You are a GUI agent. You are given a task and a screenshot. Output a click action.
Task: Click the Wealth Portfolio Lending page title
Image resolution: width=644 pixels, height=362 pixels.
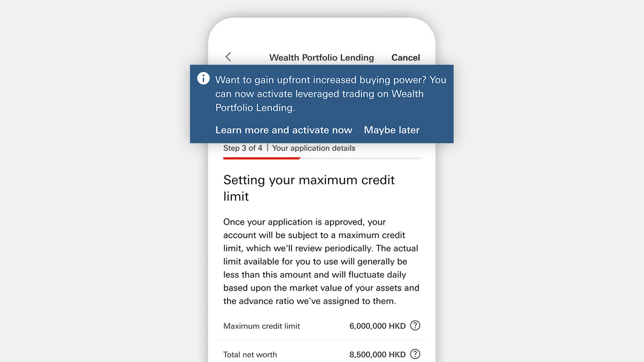322,58
